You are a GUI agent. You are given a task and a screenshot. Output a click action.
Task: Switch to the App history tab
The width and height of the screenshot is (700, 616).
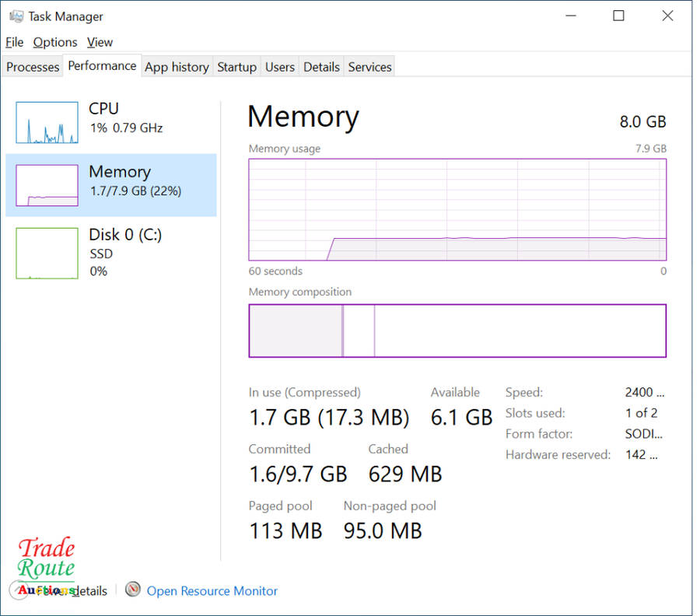coord(177,67)
